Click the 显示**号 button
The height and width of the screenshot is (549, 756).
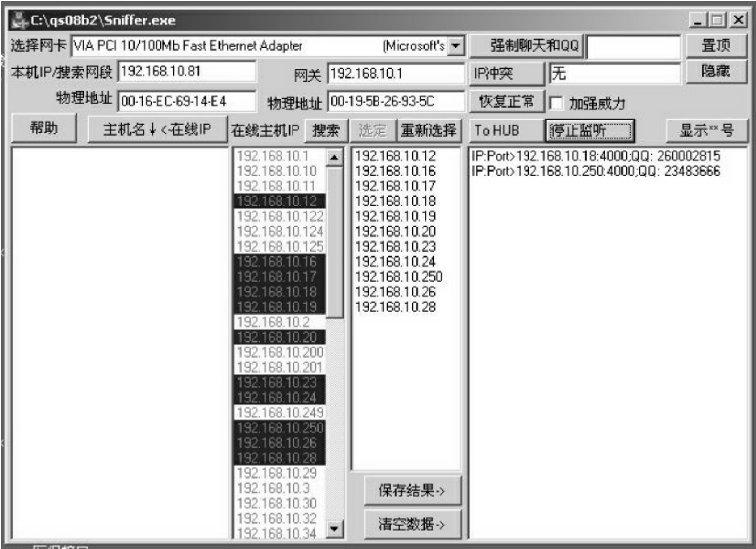click(x=706, y=130)
